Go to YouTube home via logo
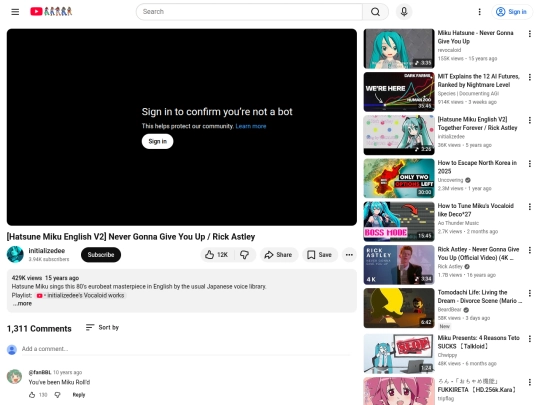 51,11
